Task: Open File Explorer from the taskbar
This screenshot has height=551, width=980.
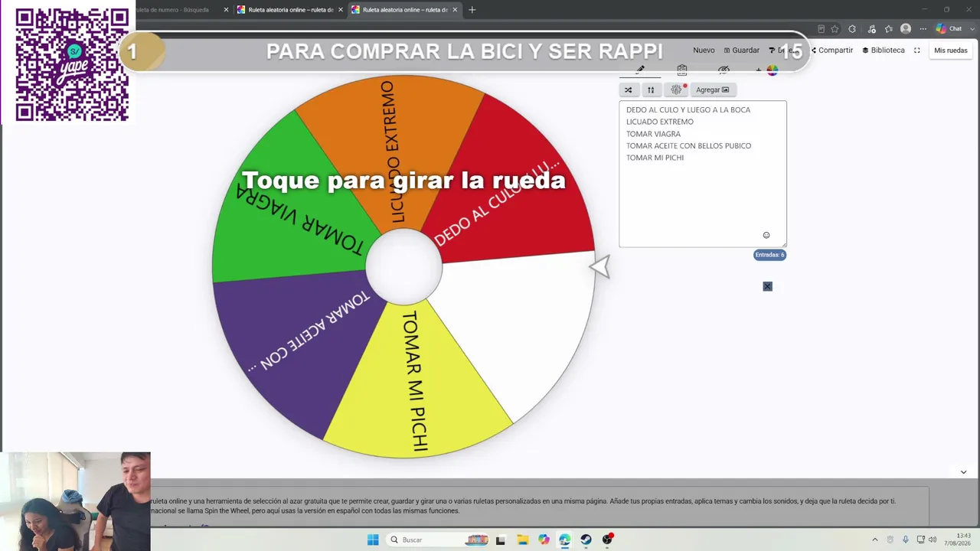Action: pos(522,540)
